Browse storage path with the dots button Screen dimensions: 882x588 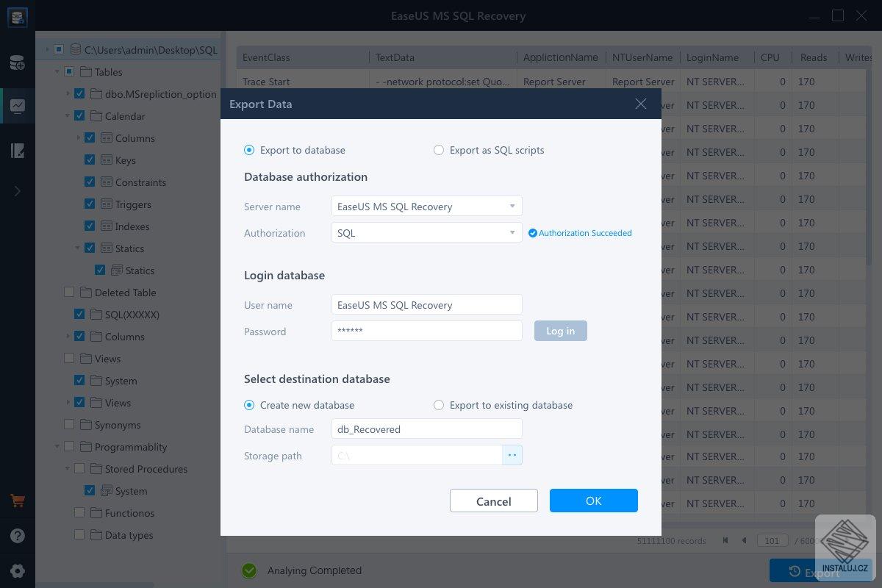(x=512, y=455)
